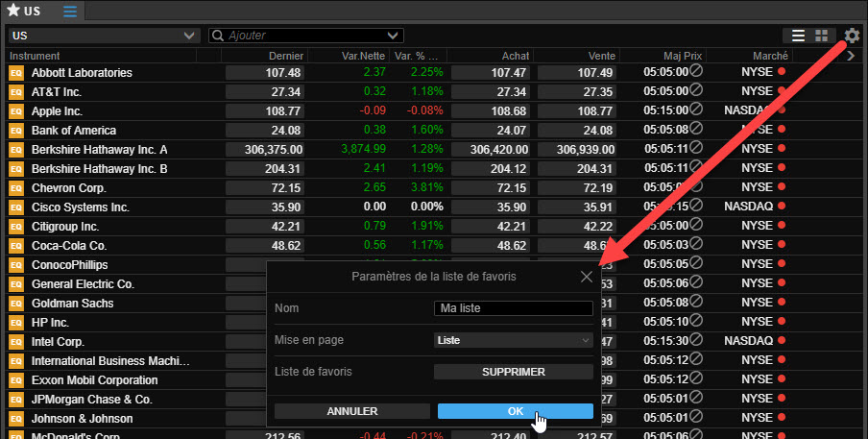The image size is (868, 439).
Task: Click EQ icon for Coca-Cola Co.
Action: coord(16,246)
